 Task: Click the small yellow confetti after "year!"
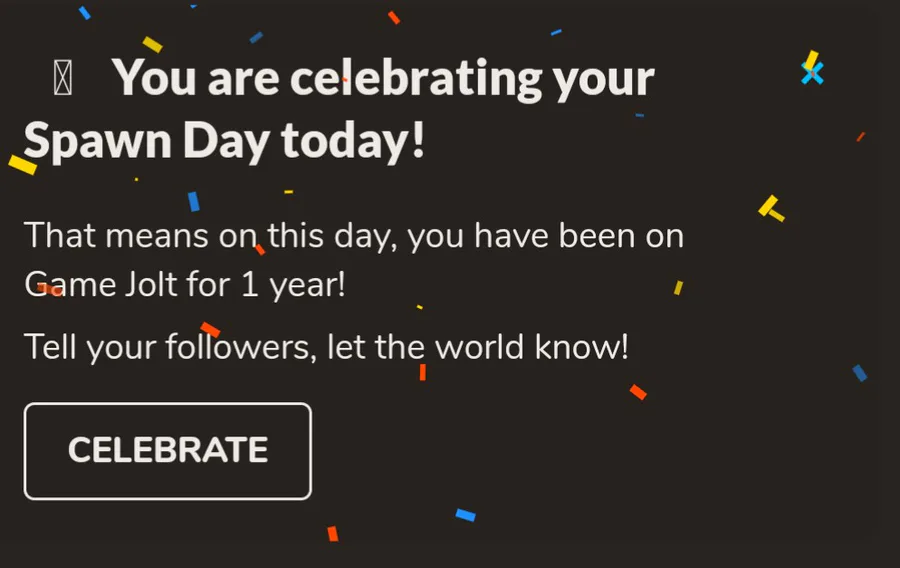point(678,288)
